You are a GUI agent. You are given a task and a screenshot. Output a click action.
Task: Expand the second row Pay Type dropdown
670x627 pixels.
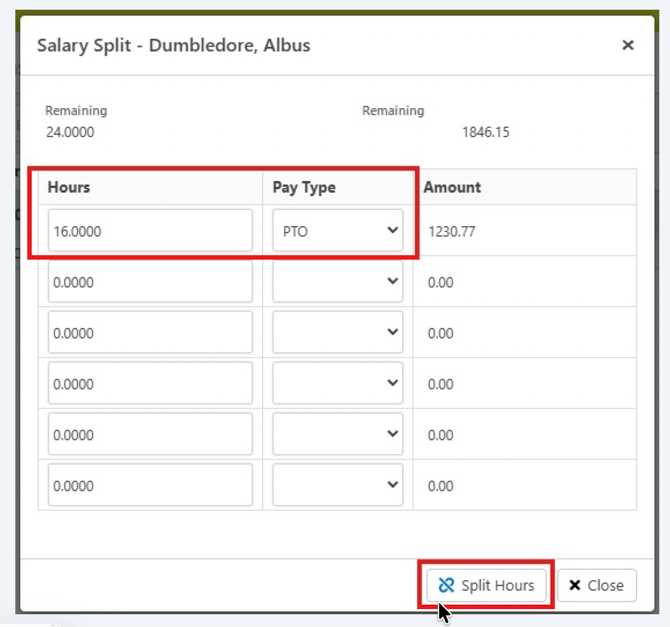337,282
